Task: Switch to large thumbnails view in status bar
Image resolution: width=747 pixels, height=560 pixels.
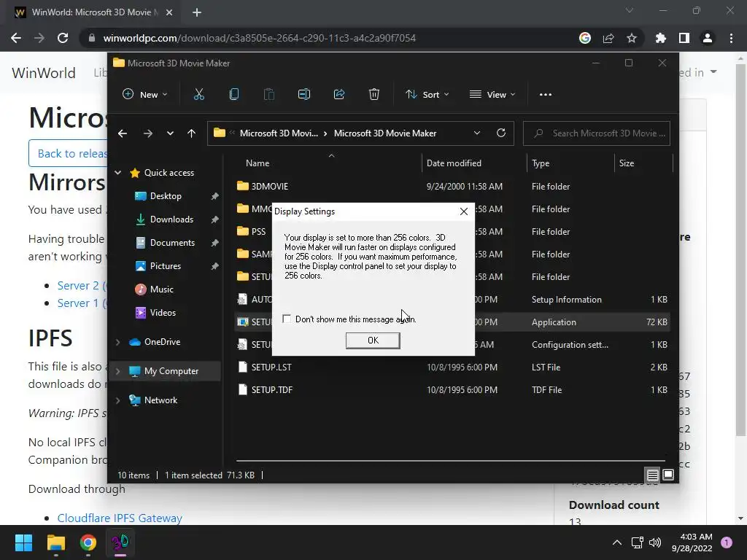Action: pyautogui.click(x=668, y=475)
